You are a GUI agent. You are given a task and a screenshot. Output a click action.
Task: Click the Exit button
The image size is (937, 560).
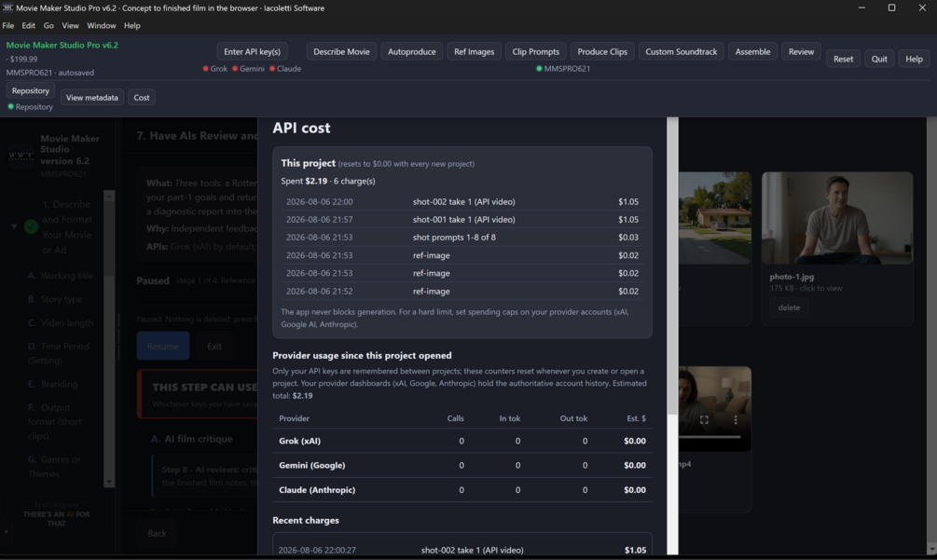[x=214, y=347]
